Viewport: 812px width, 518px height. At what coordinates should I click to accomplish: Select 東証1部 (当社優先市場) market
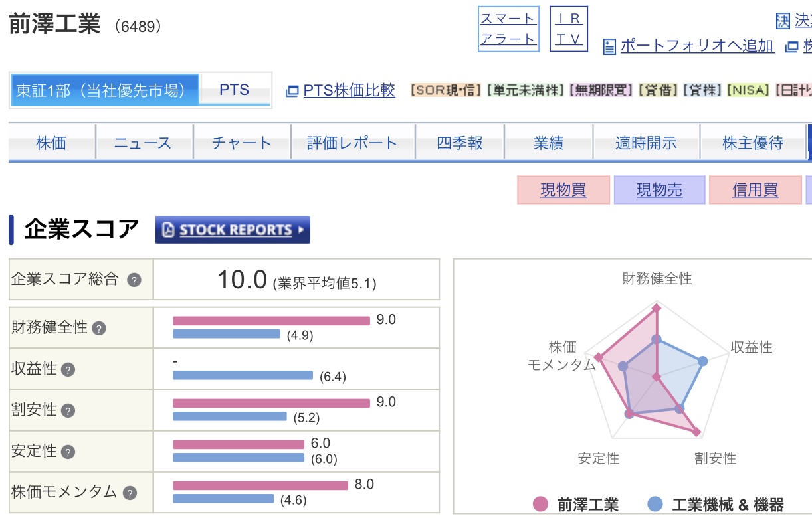pos(104,90)
